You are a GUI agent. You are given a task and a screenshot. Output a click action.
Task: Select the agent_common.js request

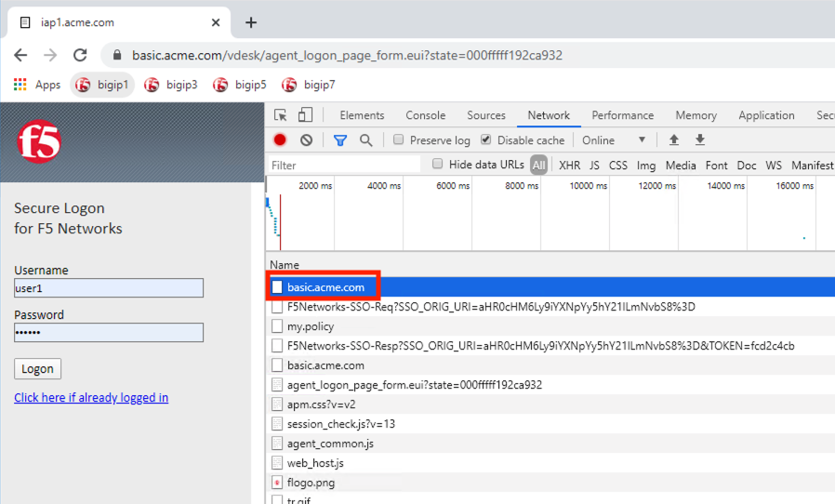(550, 444)
